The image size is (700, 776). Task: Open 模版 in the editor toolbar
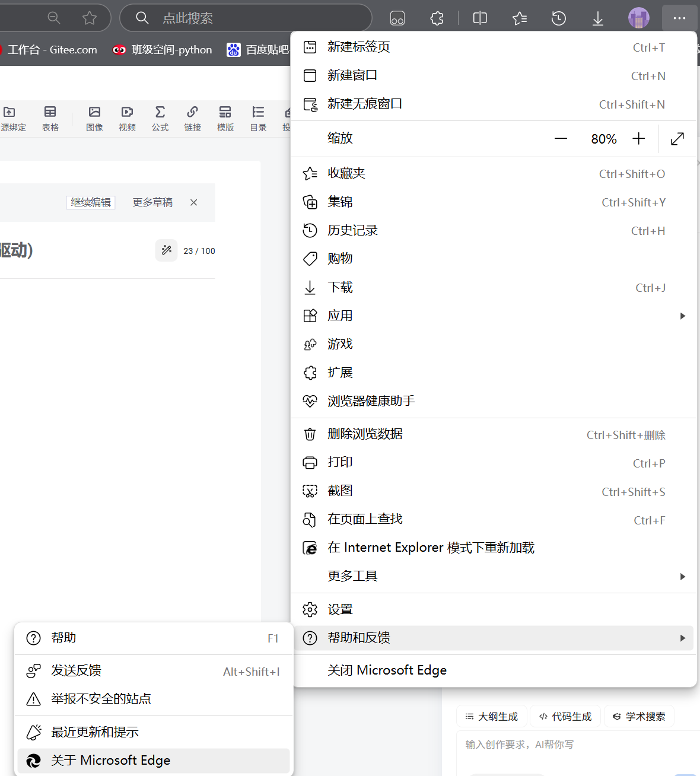225,119
